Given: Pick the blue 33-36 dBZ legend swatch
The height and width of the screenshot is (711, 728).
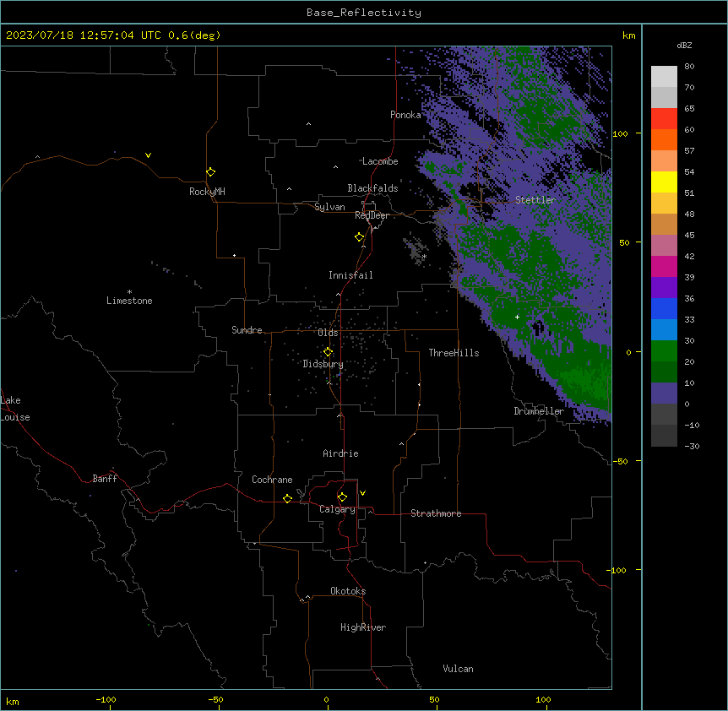Looking at the screenshot, I should click(x=664, y=308).
